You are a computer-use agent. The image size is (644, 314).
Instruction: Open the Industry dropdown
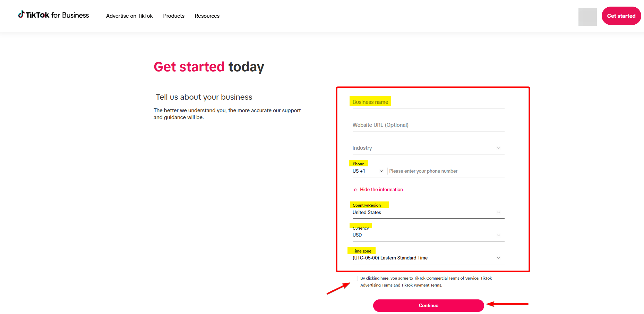(498, 148)
